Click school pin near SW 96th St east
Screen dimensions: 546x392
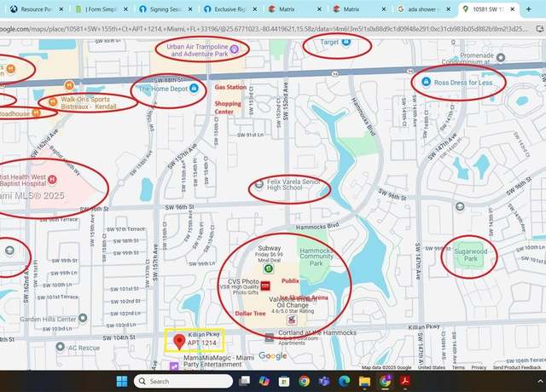[x=460, y=206]
